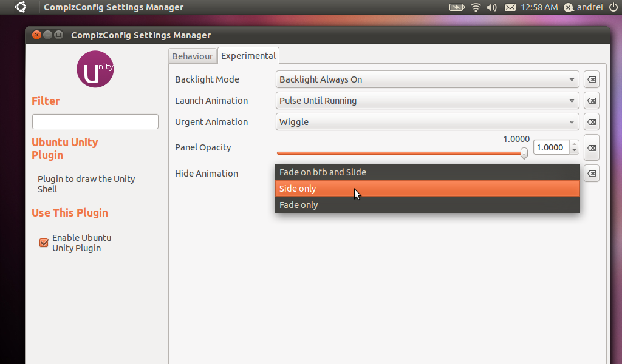
Task: Decrease Panel Opacity with the down stepper arrow
Action: (x=574, y=151)
